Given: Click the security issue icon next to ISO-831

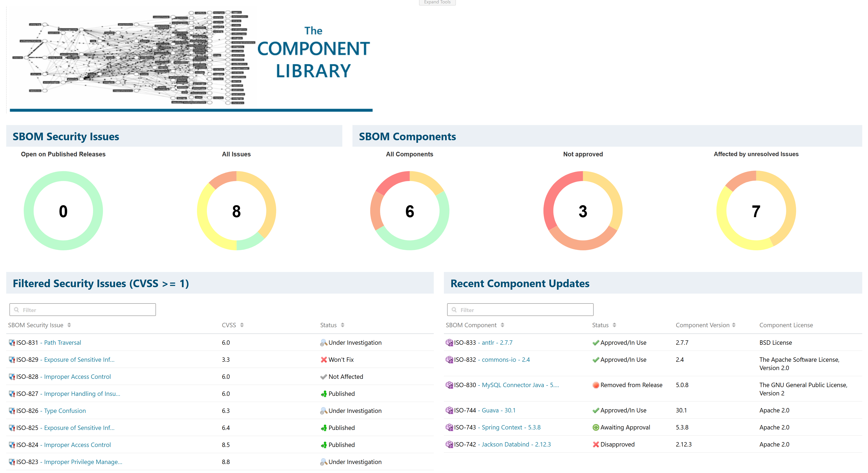Looking at the screenshot, I should coord(12,343).
